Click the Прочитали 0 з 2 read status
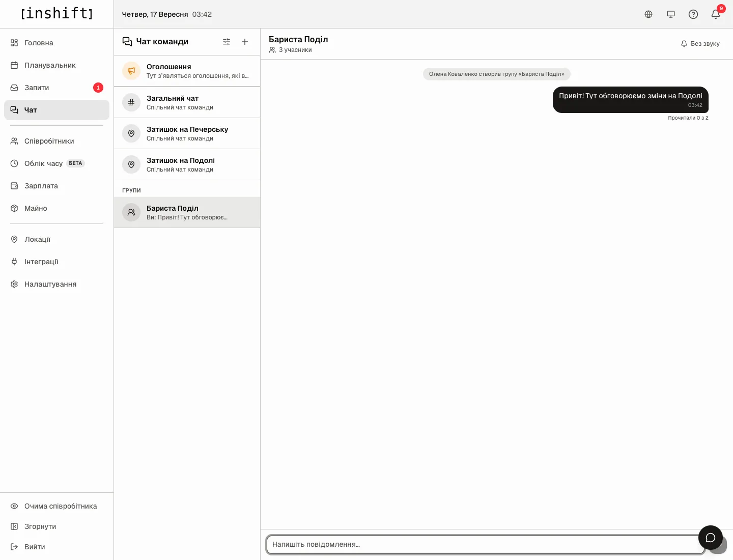733x560 pixels. click(x=688, y=118)
